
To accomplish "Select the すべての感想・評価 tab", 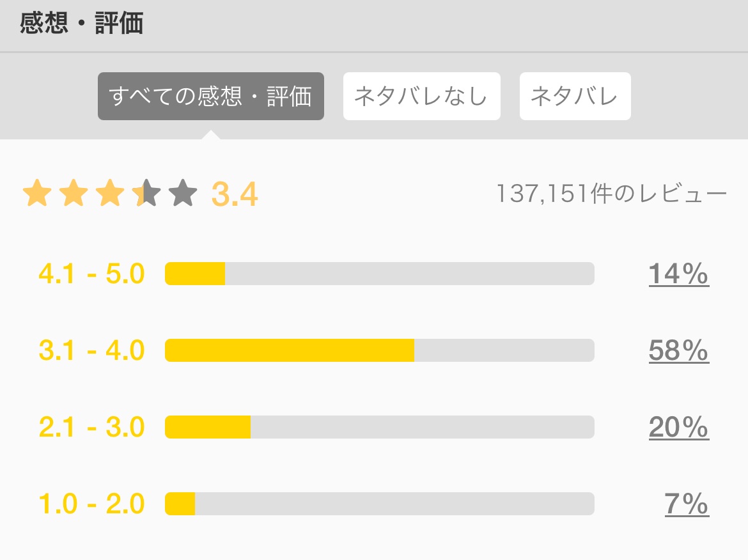I will pyautogui.click(x=210, y=97).
